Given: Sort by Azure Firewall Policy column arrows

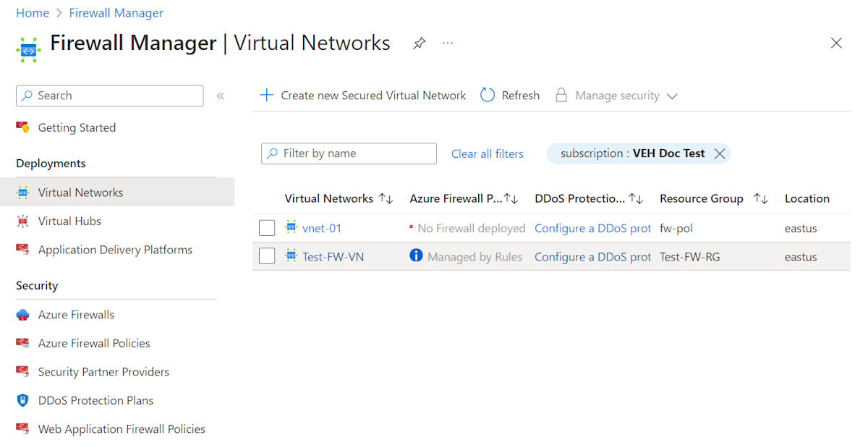Looking at the screenshot, I should click(511, 198).
